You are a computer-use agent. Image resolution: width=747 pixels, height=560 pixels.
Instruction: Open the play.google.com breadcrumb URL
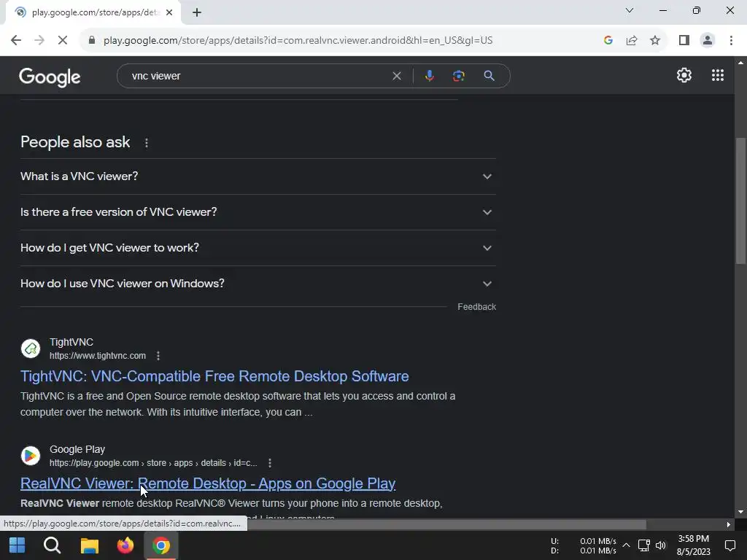[153, 463]
